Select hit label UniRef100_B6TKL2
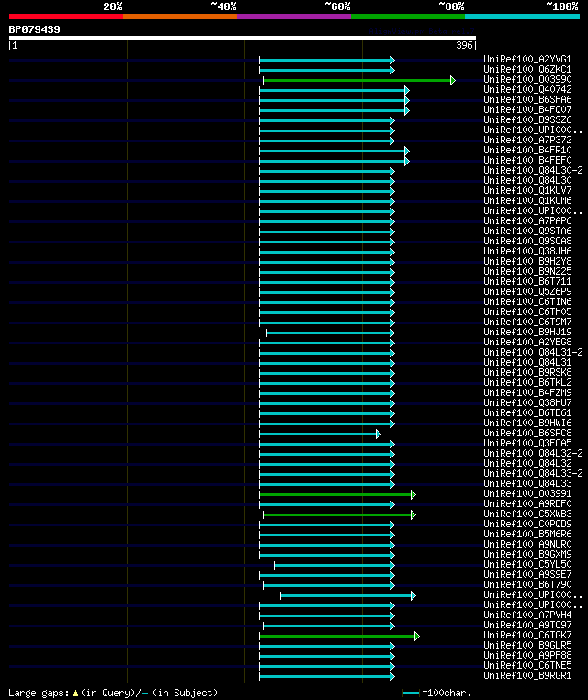The width and height of the screenshot is (588, 700). (x=527, y=382)
